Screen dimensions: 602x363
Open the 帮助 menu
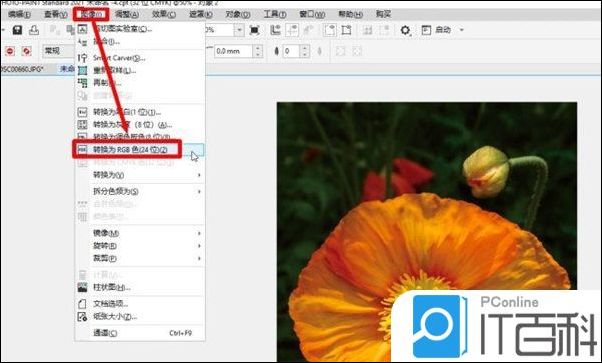pyautogui.click(x=350, y=15)
